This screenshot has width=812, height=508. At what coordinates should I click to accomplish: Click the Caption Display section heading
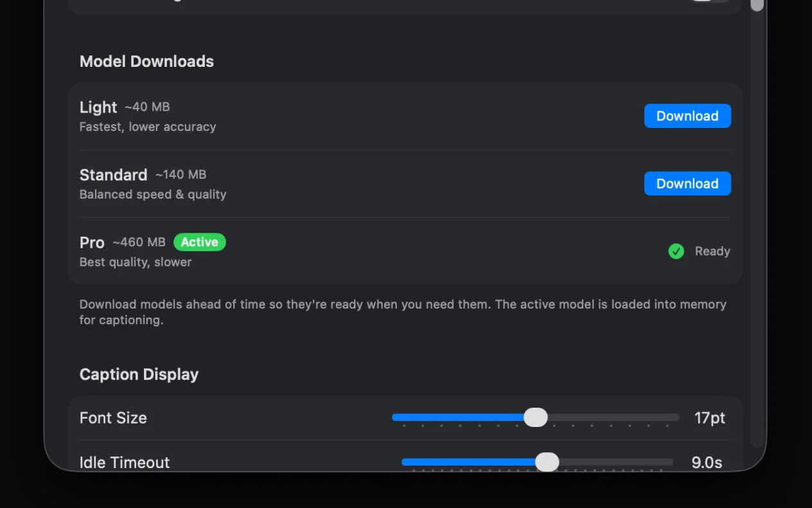click(139, 374)
